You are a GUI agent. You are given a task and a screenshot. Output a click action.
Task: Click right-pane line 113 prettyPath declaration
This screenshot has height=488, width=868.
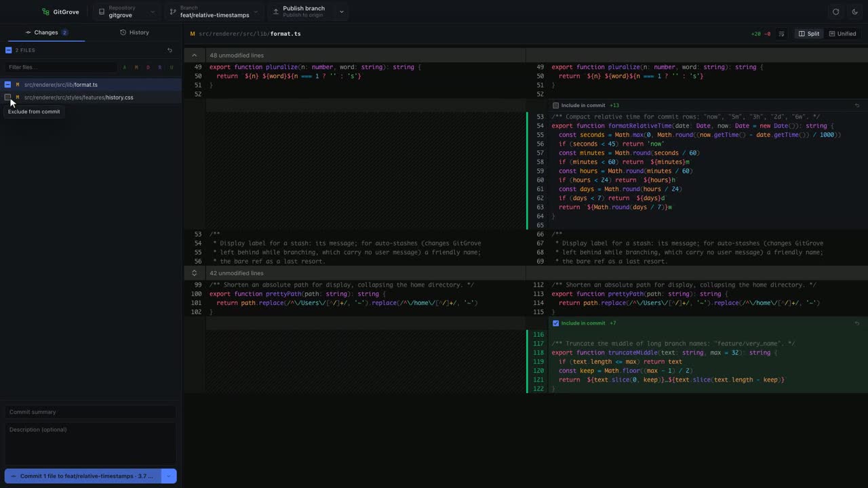point(639,294)
